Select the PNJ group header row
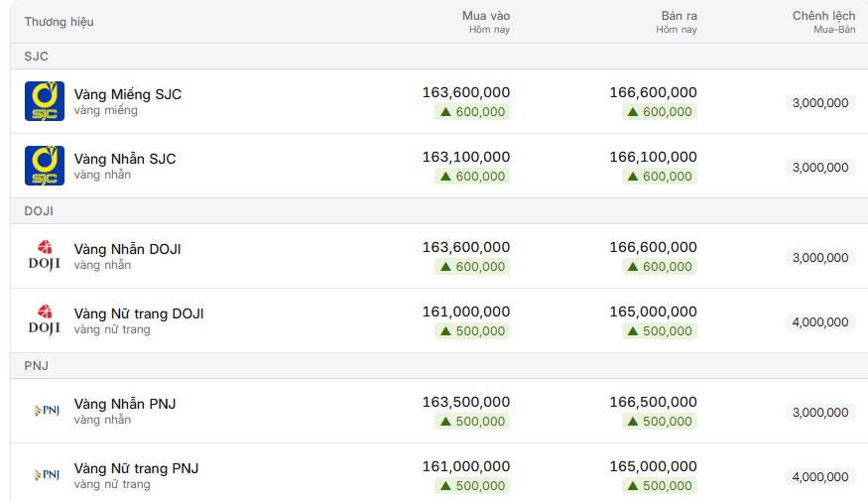 [x=439, y=366]
